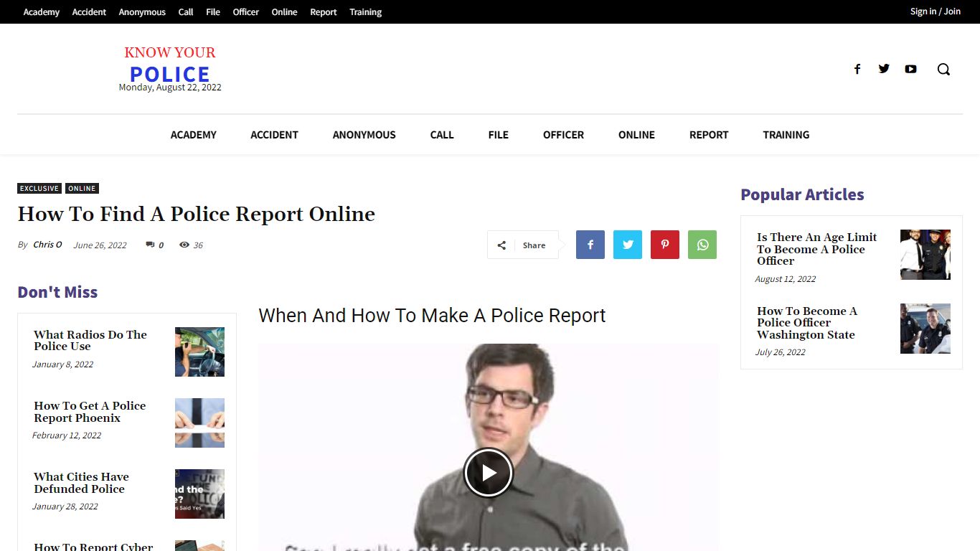Click the 'July 26, 2022' date
980x551 pixels.
(781, 352)
